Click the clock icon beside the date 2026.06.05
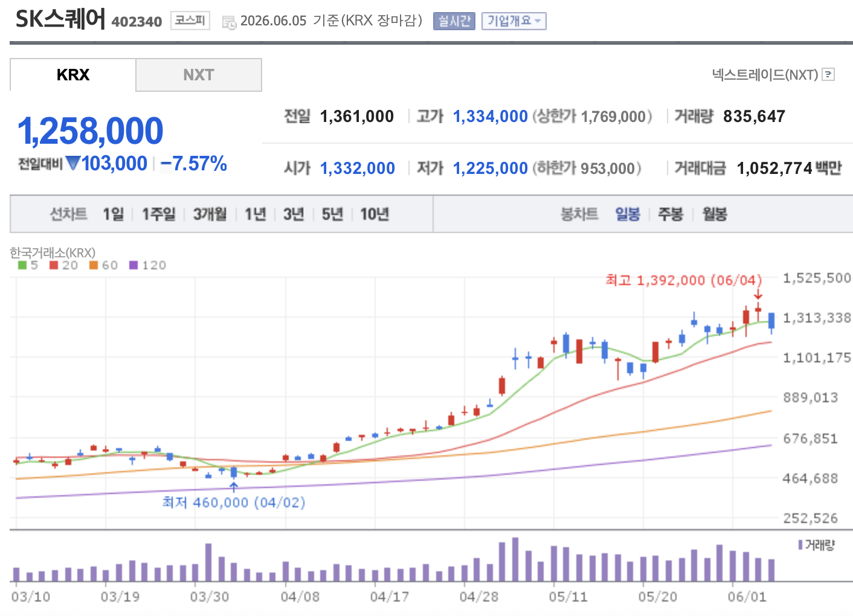The height and width of the screenshot is (616, 853). pos(229,23)
